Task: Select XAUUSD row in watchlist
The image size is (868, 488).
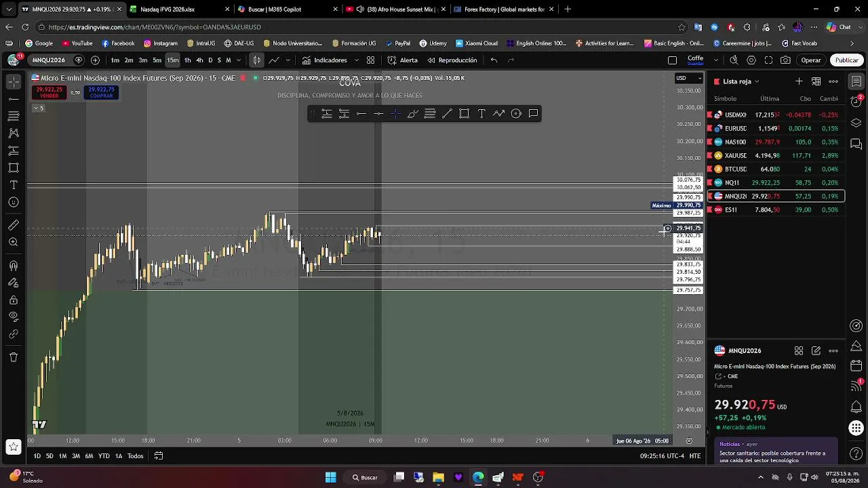Action: click(x=776, y=155)
